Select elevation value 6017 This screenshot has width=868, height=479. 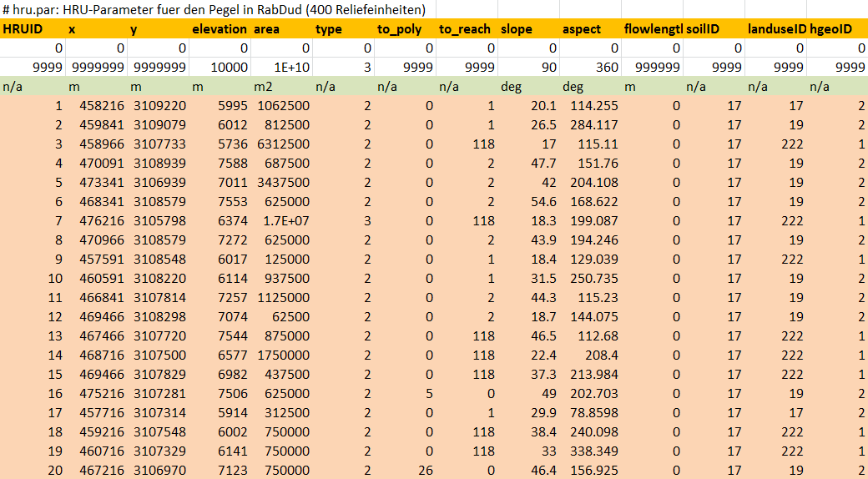click(x=220, y=260)
